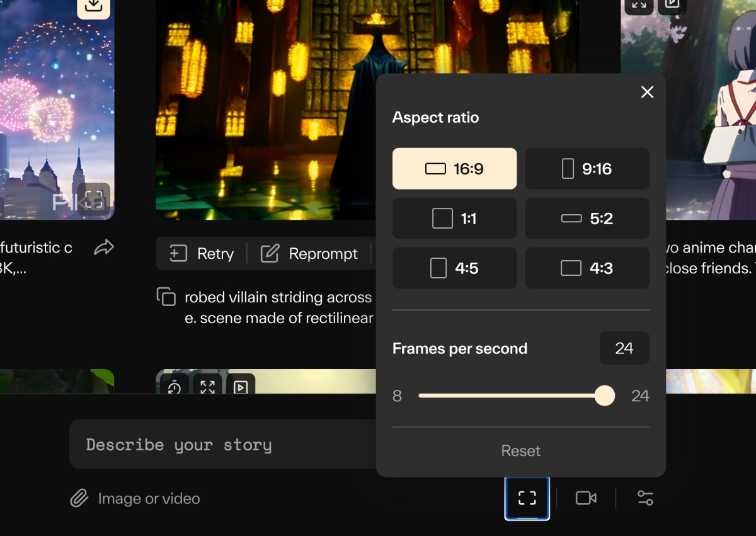756x536 pixels.
Task: Click the play icon on the lower video thumbnail
Action: 241,387
